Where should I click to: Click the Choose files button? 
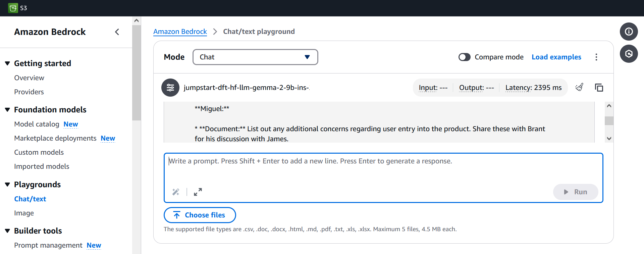coord(200,215)
